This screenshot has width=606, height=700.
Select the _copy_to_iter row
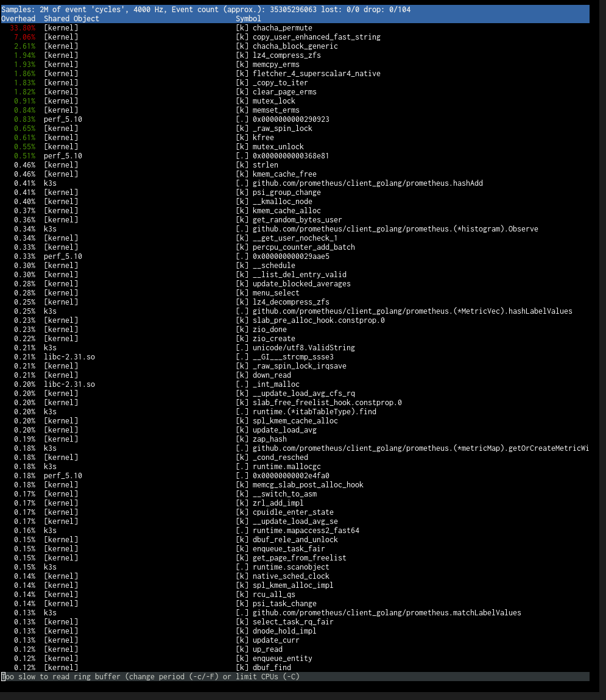pos(295,83)
